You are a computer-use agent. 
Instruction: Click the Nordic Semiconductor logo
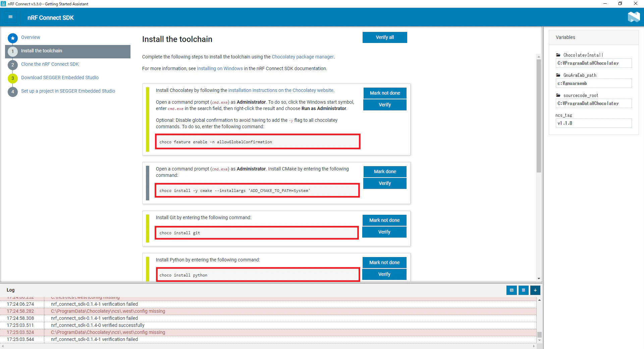[634, 17]
